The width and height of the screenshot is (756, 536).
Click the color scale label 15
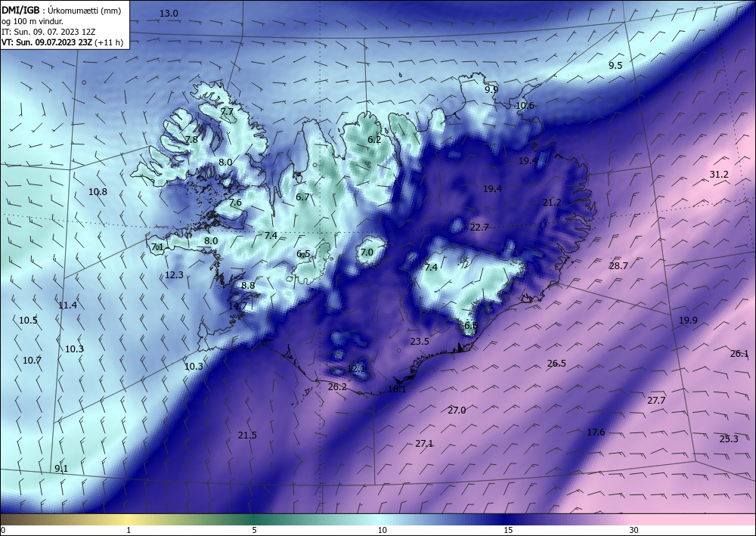point(508,531)
